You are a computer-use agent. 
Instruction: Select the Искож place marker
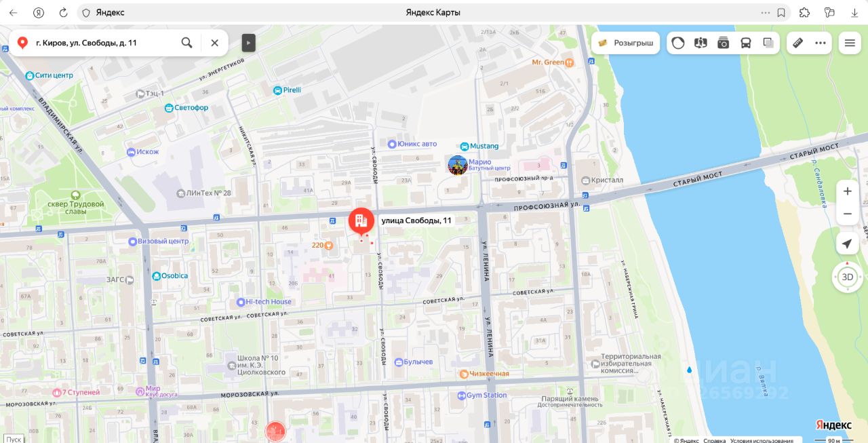tap(130, 152)
